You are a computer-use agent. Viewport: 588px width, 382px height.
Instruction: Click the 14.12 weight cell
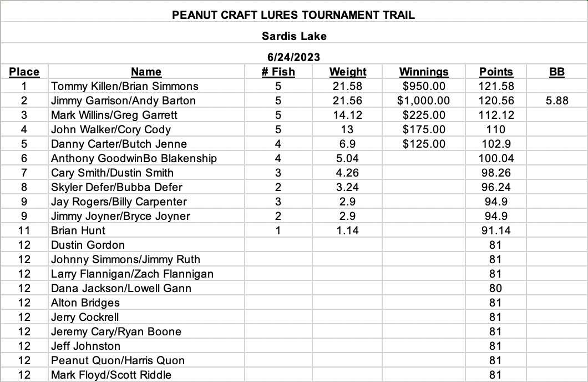click(x=347, y=115)
